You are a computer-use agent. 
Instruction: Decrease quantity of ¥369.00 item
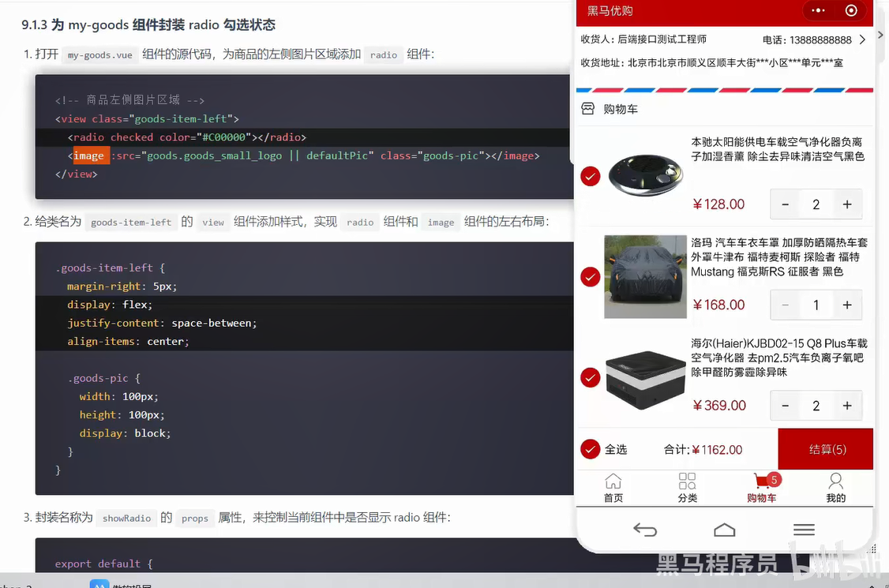click(786, 406)
